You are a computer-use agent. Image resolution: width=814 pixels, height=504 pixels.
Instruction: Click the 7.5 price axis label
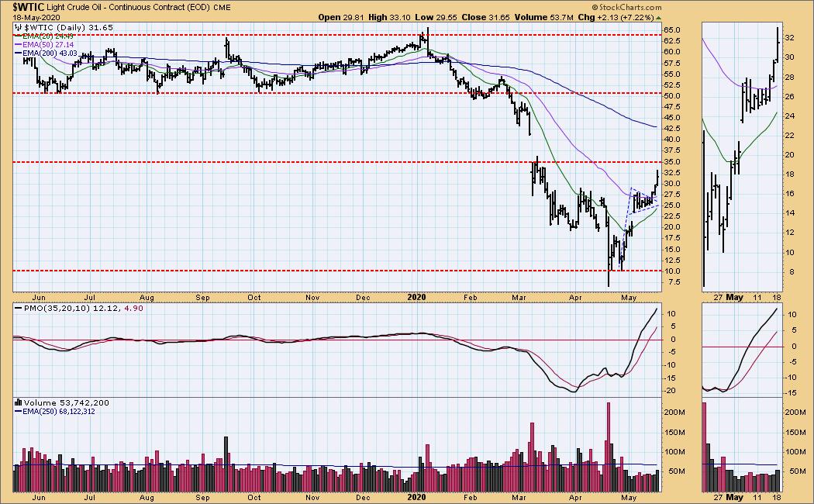(675, 282)
